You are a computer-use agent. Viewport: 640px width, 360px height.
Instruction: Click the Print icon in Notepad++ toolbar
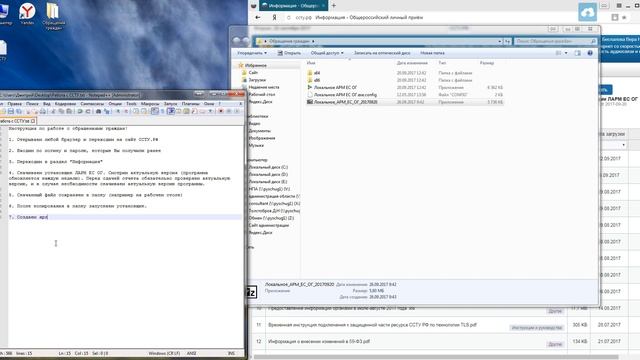pos(43,111)
